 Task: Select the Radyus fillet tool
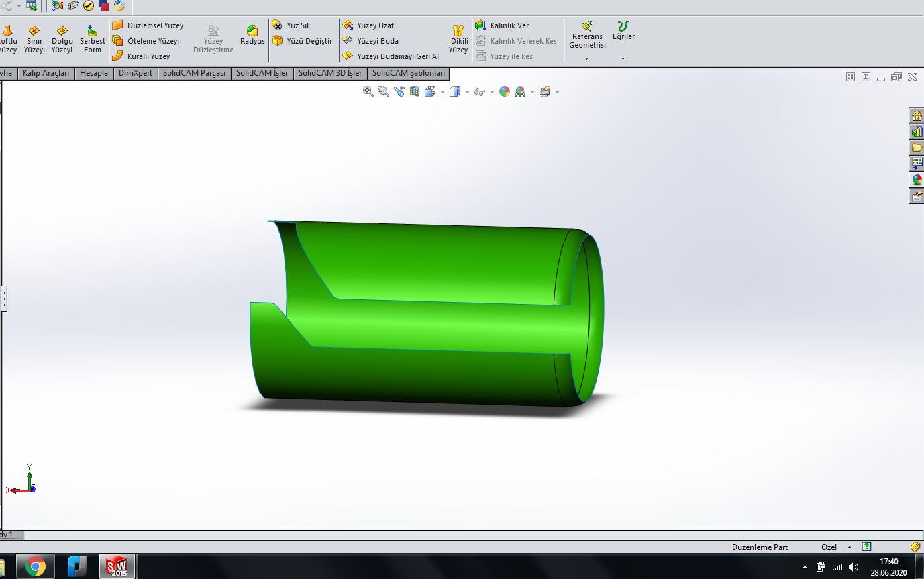[252, 36]
